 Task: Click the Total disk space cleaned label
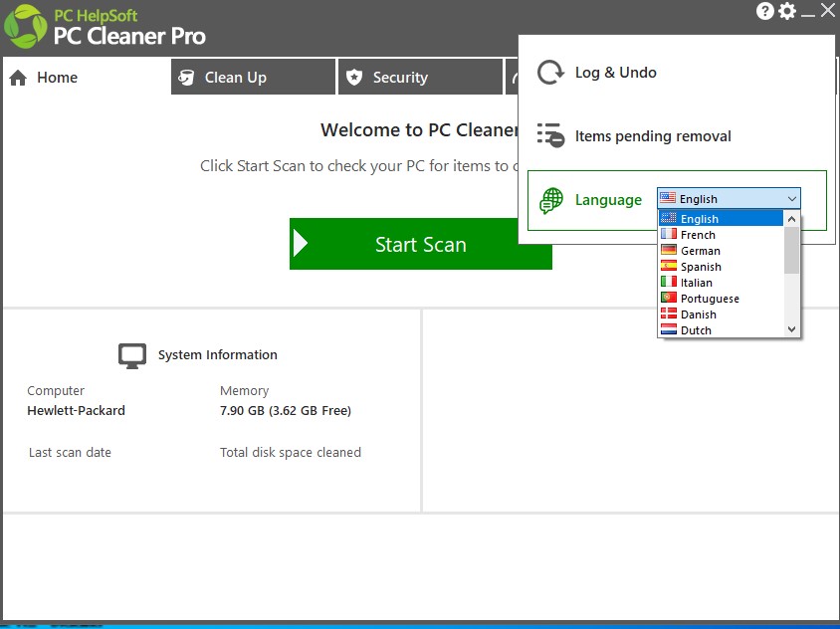click(291, 452)
